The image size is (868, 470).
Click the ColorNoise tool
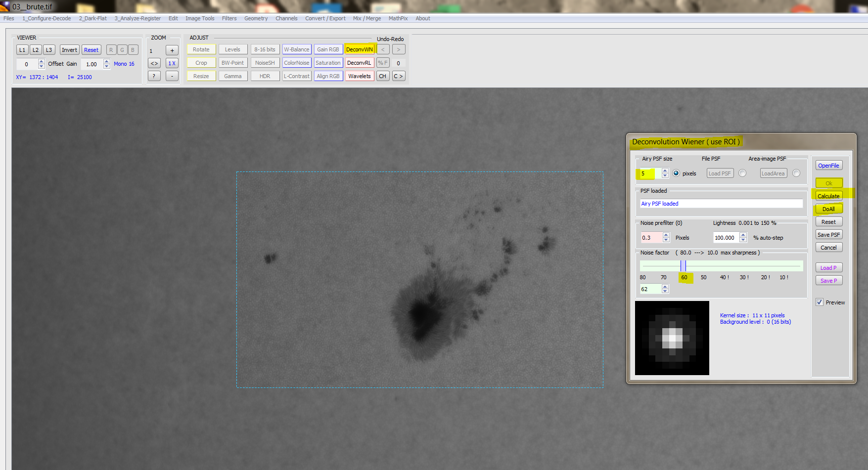297,63
